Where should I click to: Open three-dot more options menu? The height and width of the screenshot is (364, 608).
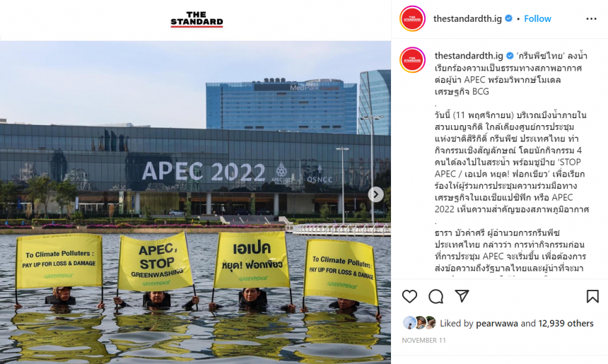(x=591, y=18)
